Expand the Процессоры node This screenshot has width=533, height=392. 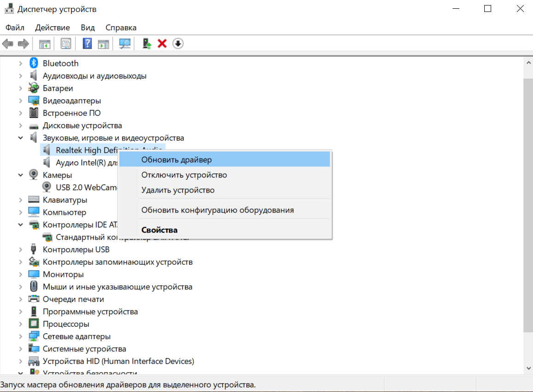coord(20,324)
